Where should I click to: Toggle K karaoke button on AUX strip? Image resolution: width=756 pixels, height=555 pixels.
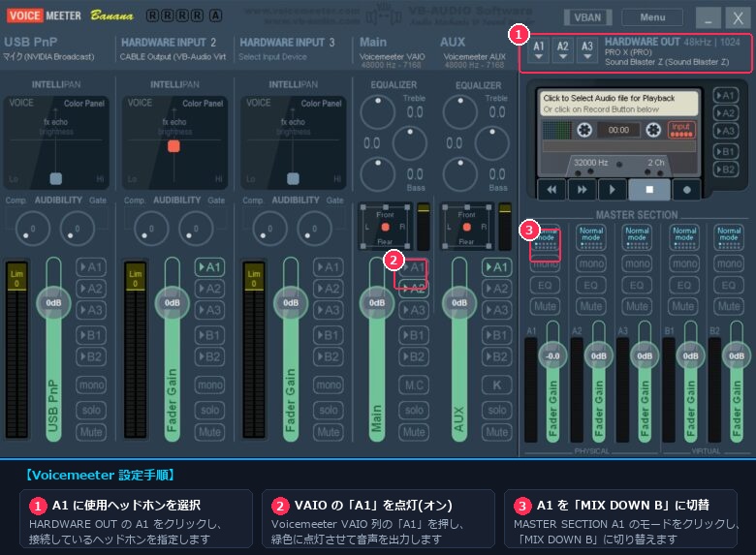(496, 385)
